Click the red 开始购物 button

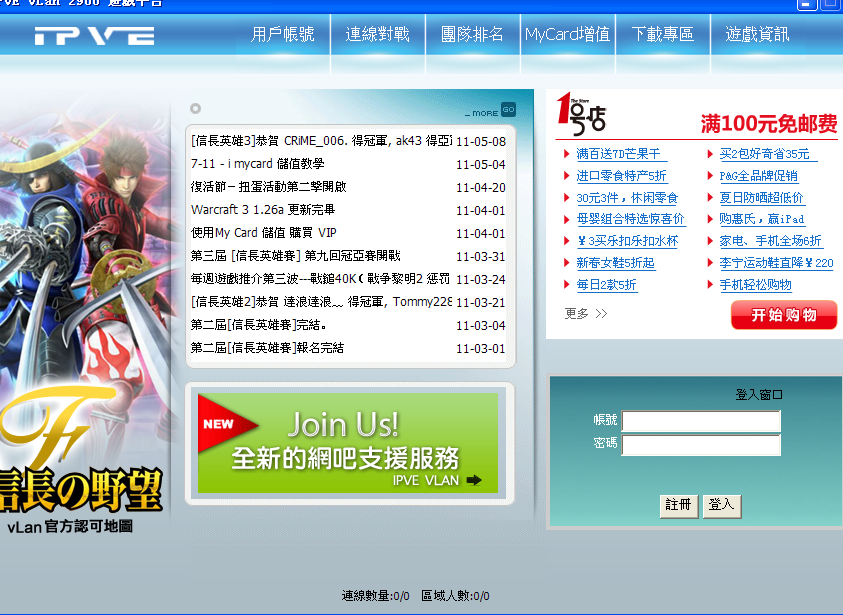pyautogui.click(x=784, y=315)
